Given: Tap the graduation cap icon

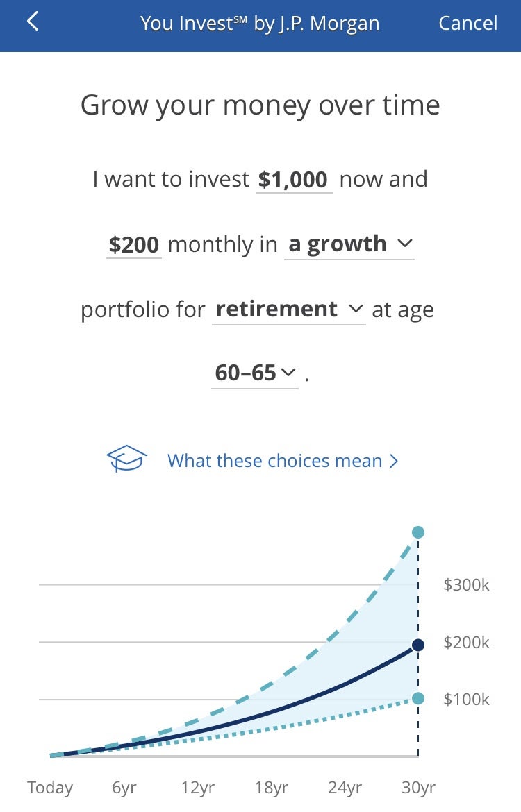Looking at the screenshot, I should click(x=126, y=459).
